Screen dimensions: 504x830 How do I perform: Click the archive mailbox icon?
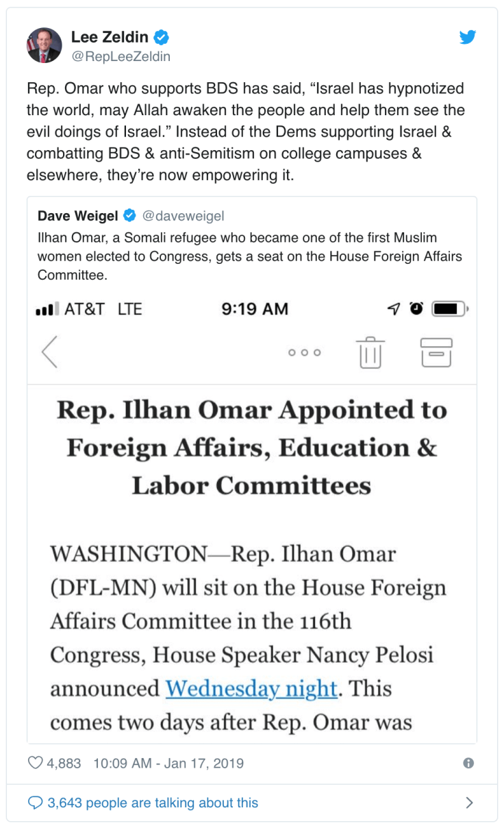coord(437,352)
